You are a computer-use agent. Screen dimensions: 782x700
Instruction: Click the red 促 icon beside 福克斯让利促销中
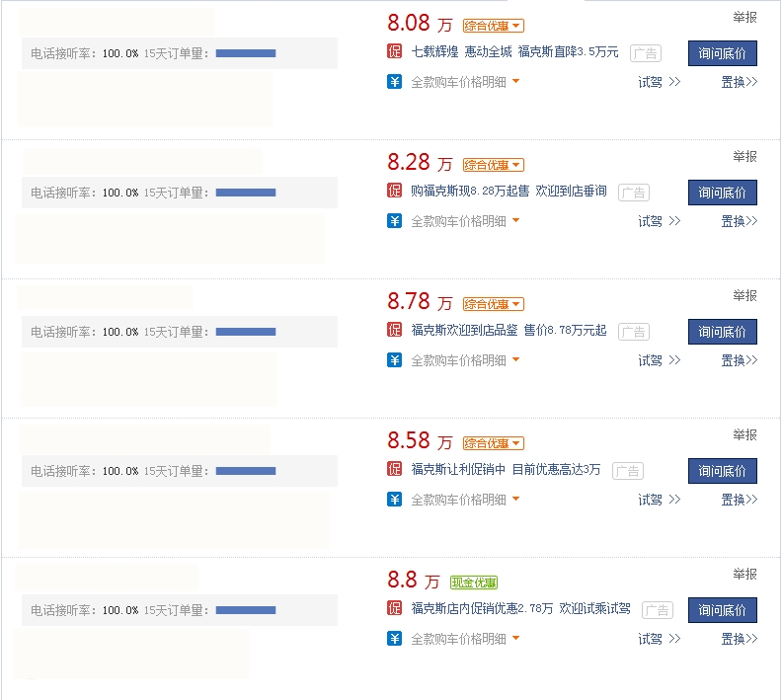pyautogui.click(x=395, y=470)
